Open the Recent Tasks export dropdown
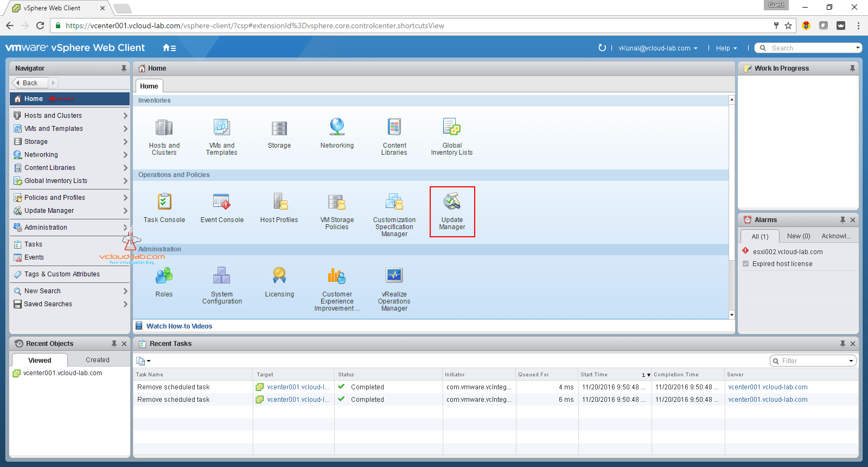The image size is (868, 467). 143,361
